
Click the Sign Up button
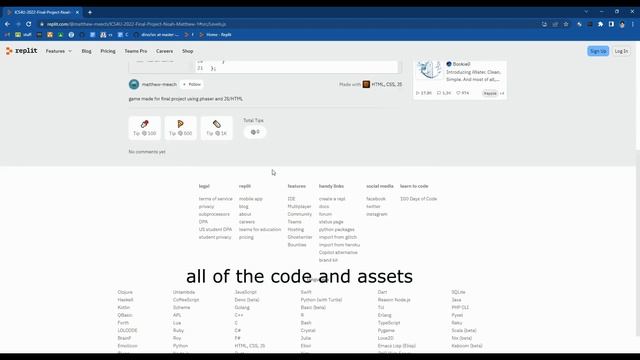click(598, 51)
